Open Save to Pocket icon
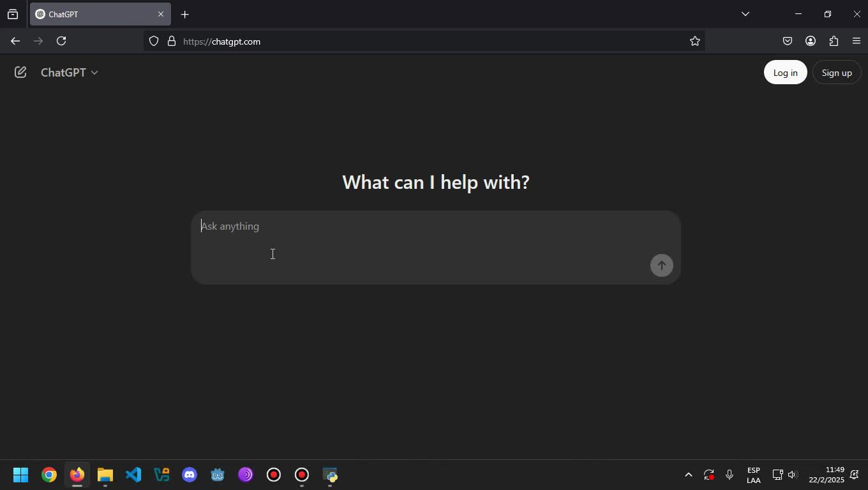The width and height of the screenshot is (868, 490). (x=788, y=41)
